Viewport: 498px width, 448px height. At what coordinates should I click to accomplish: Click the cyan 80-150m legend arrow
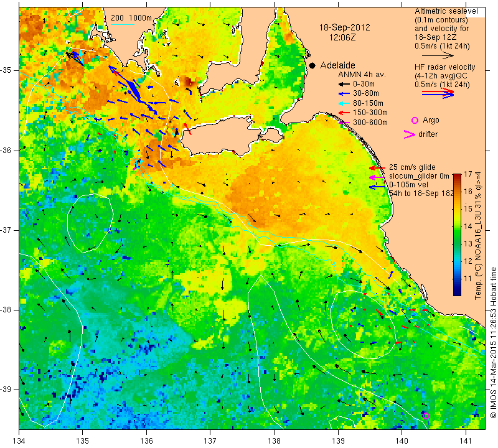coord(344,103)
